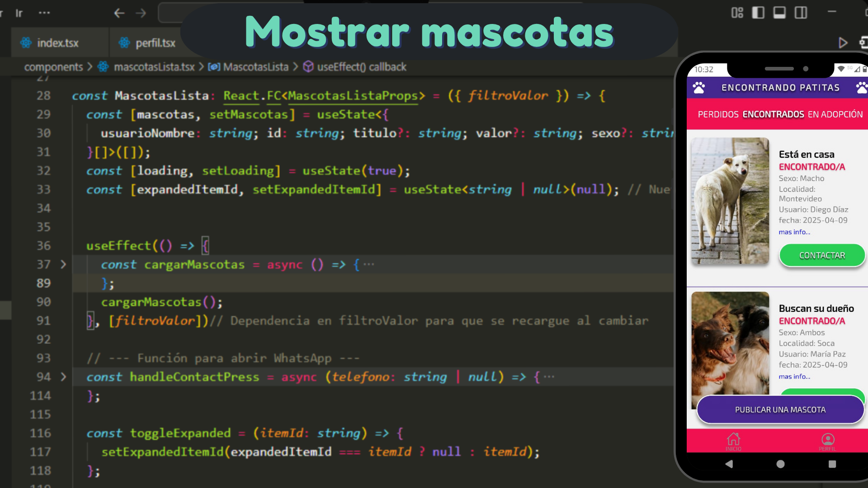Screen dimensions: 868x488
Task: Expand the folded cargarMascotas function
Action: pyautogui.click(x=63, y=265)
